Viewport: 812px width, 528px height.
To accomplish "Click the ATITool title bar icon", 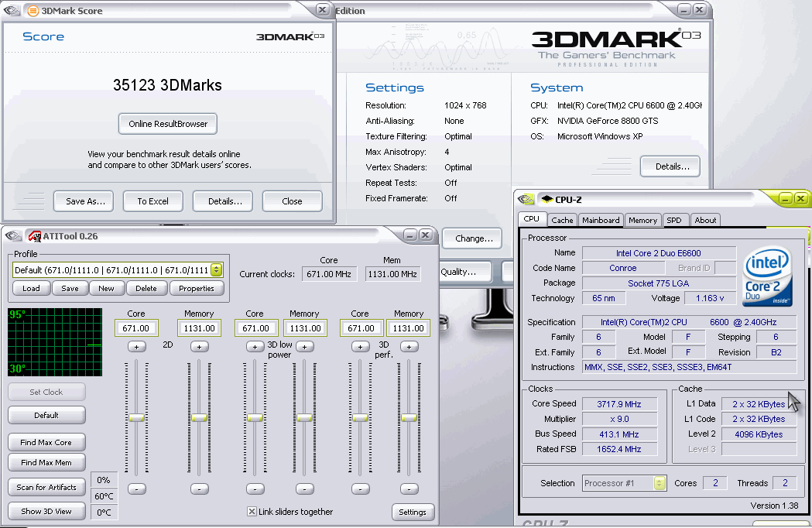I will click(x=35, y=236).
